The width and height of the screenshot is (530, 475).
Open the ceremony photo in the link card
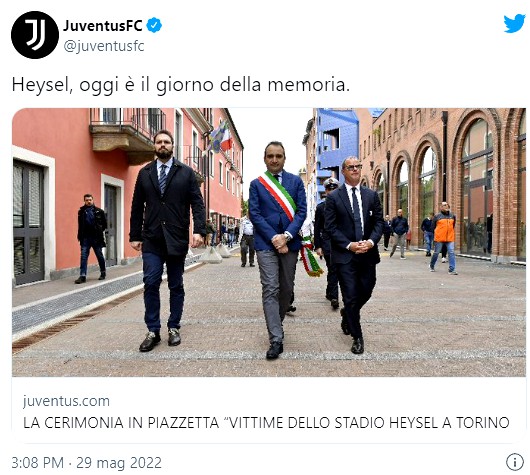click(269, 242)
